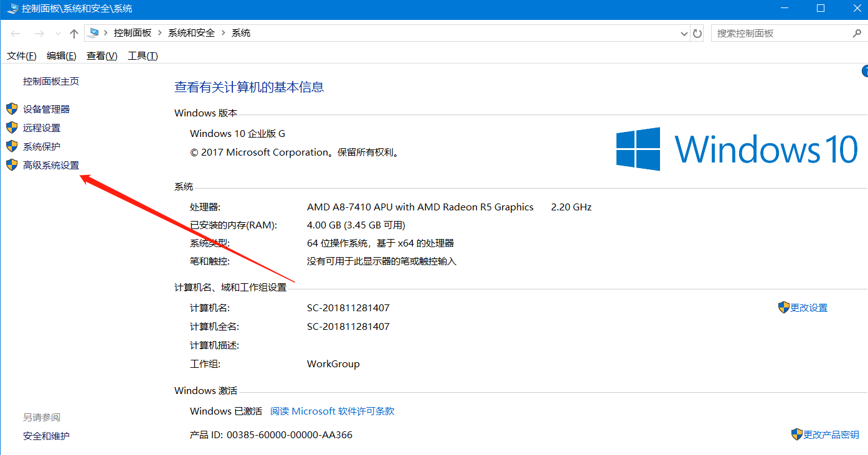The width and height of the screenshot is (868, 455).
Task: Click shield icon beside 更改设置
Action: point(784,307)
